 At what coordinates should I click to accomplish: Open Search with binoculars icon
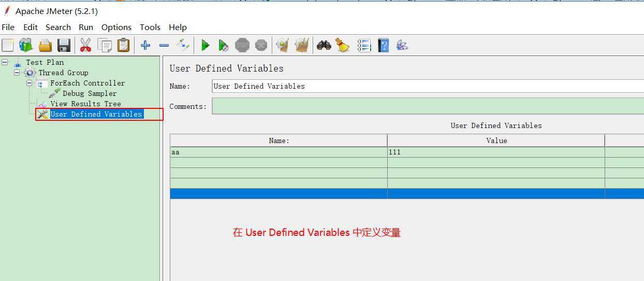[x=324, y=45]
